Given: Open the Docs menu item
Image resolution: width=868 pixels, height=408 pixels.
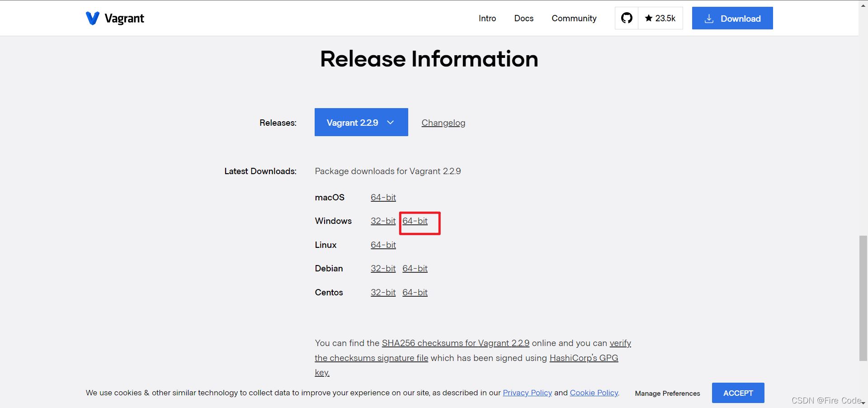Looking at the screenshot, I should tap(524, 19).
